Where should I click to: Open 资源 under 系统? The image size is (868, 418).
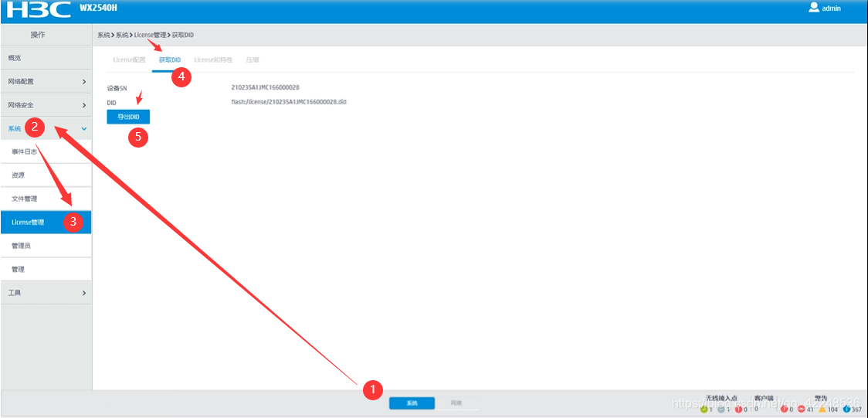click(x=46, y=175)
